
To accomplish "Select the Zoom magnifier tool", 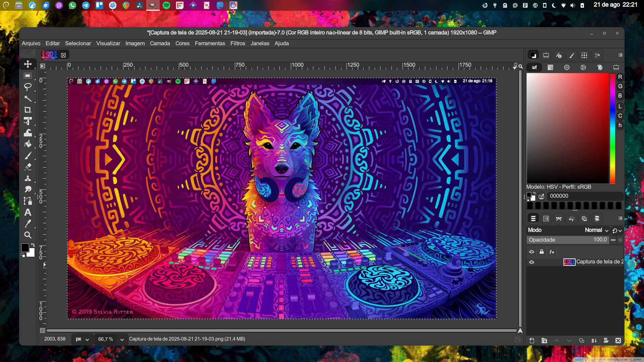I will click(28, 235).
